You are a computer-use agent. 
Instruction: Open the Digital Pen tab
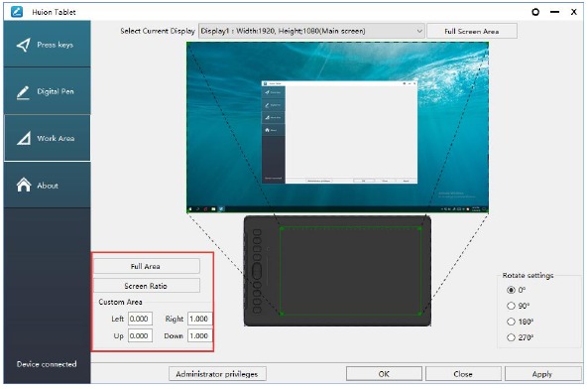click(x=47, y=91)
